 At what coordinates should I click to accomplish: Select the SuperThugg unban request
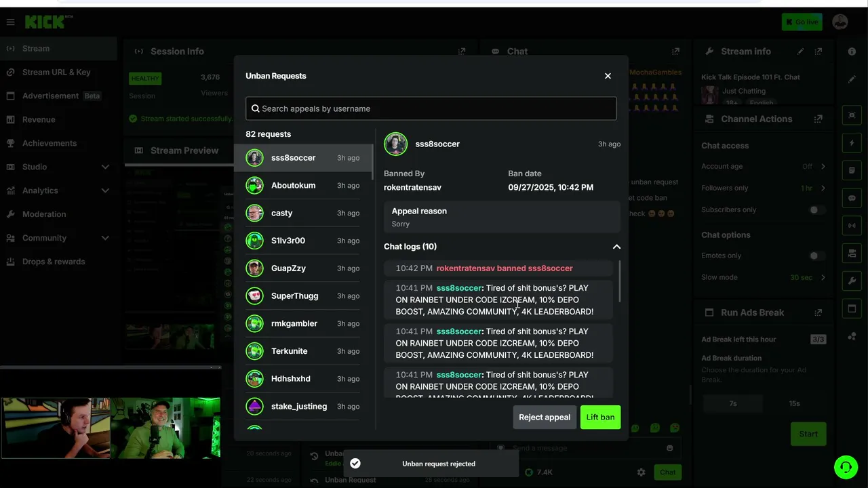tap(303, 296)
